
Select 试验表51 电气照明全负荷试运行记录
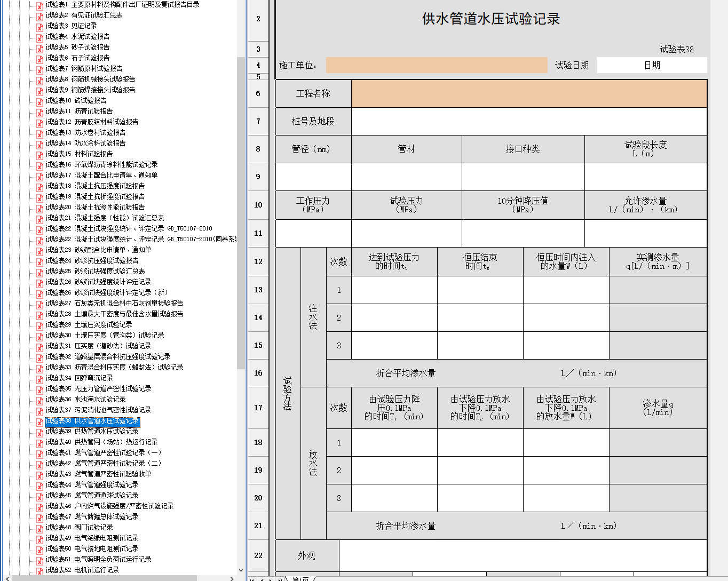[98, 559]
